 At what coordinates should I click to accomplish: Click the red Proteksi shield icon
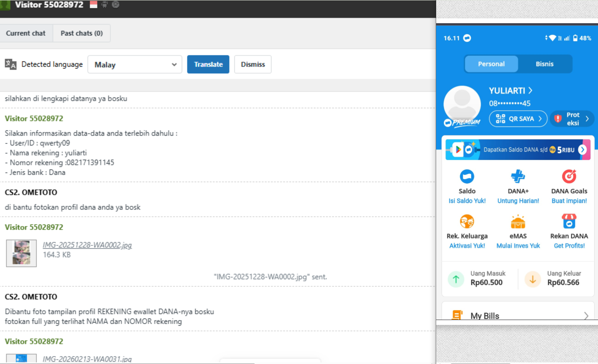click(558, 118)
